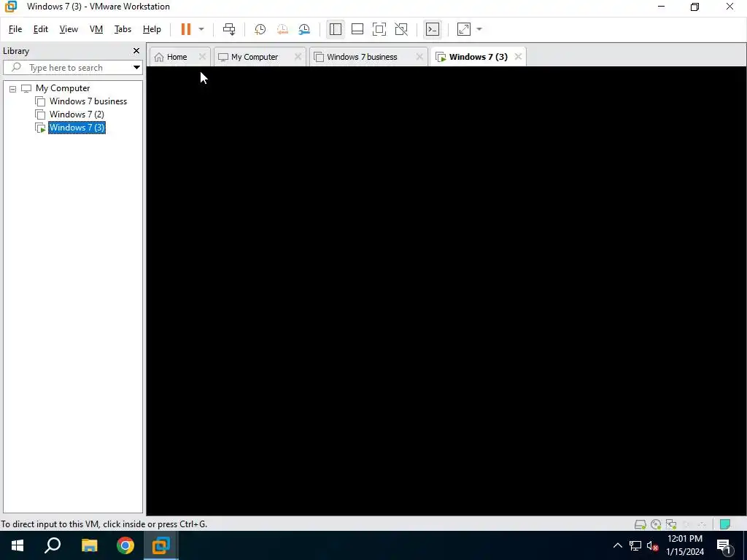Toggle the library sidebar visibility icon
Viewport: 747px width, 560px height.
[x=336, y=29]
